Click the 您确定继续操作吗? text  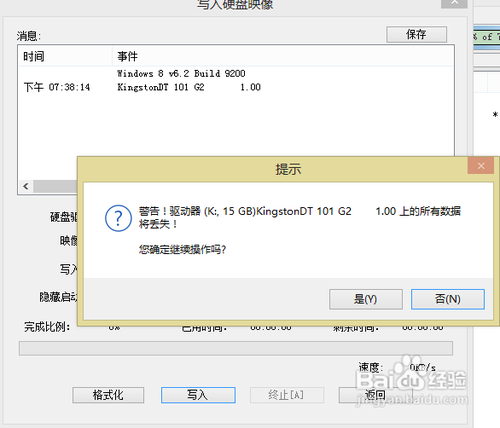pos(182,249)
